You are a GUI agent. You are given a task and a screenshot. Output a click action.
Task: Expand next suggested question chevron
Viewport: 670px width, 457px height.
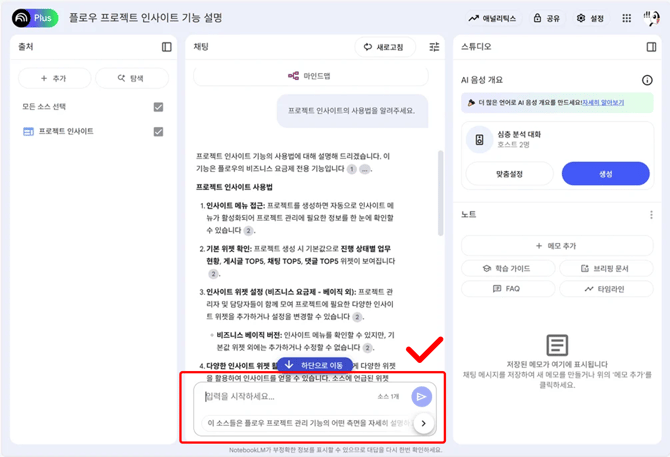[x=423, y=423]
